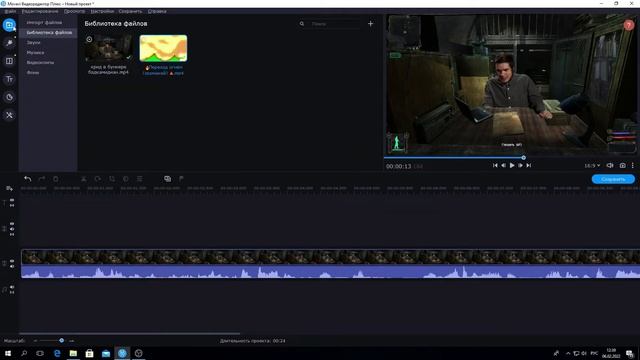The height and width of the screenshot is (360, 640).
Task: Mute the overlay track
Action: coord(12,229)
